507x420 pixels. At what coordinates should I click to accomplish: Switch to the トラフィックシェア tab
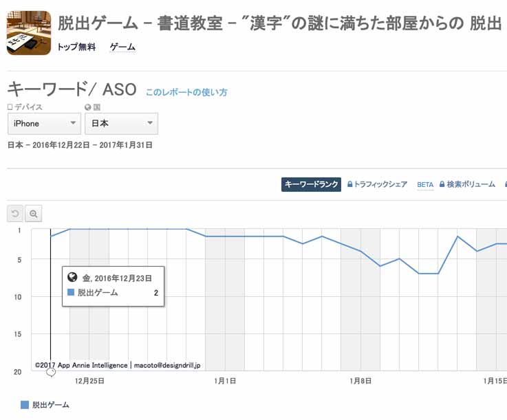[x=380, y=185]
